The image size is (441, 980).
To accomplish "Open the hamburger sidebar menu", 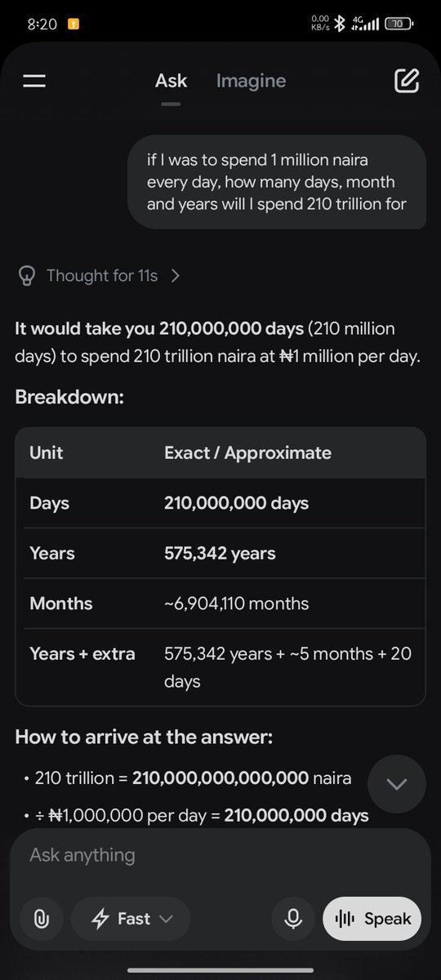I will click(x=34, y=81).
